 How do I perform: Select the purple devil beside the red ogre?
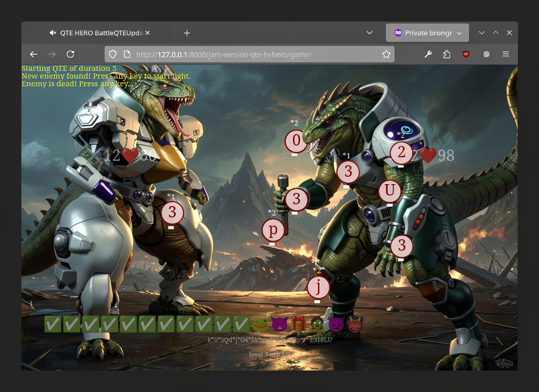(x=336, y=324)
